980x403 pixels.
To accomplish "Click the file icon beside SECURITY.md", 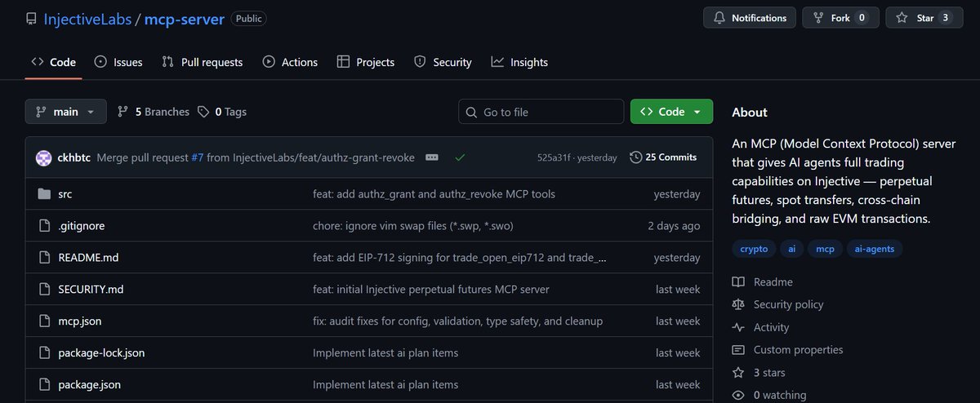I will (44, 290).
